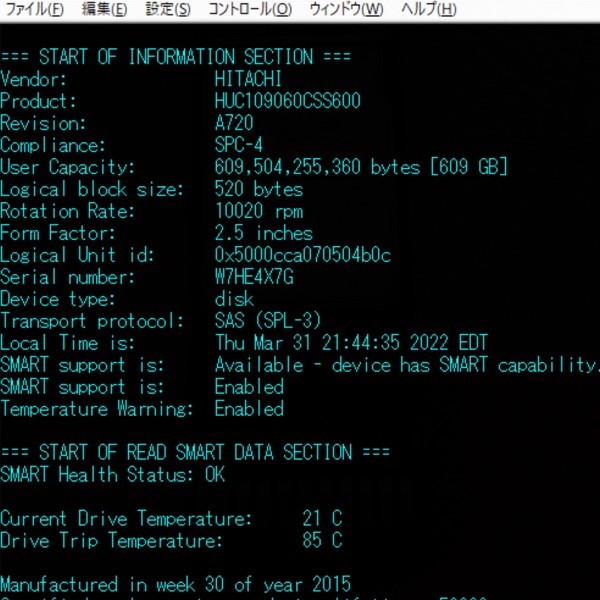This screenshot has width=600, height=600.
Task: Click the vendor value HITACHI
Action: (248, 79)
